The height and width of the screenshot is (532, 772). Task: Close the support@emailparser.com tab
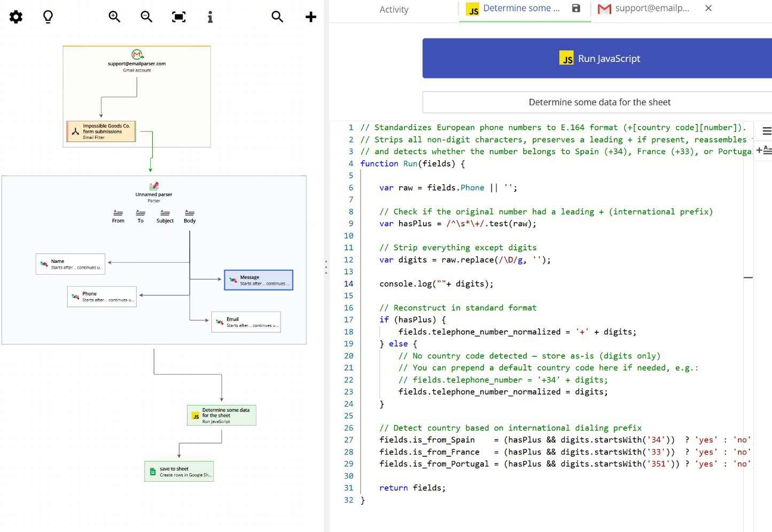(708, 8)
